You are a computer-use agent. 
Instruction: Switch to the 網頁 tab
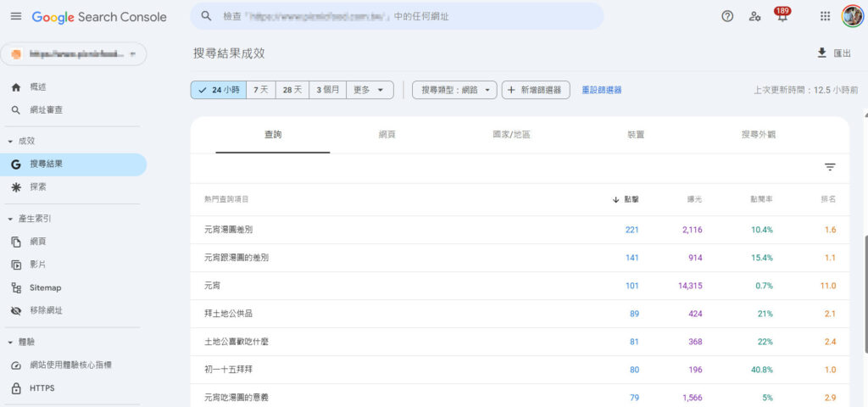[387, 135]
